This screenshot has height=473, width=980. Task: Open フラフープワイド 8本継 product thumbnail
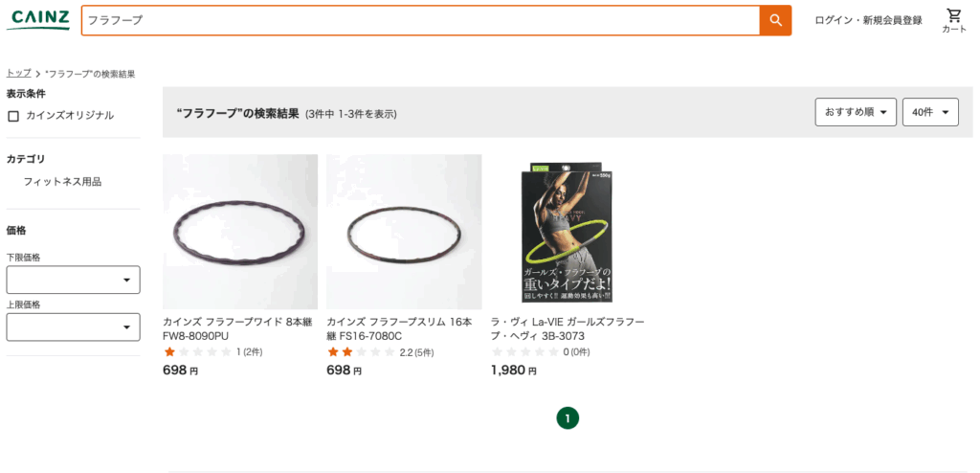click(x=240, y=232)
